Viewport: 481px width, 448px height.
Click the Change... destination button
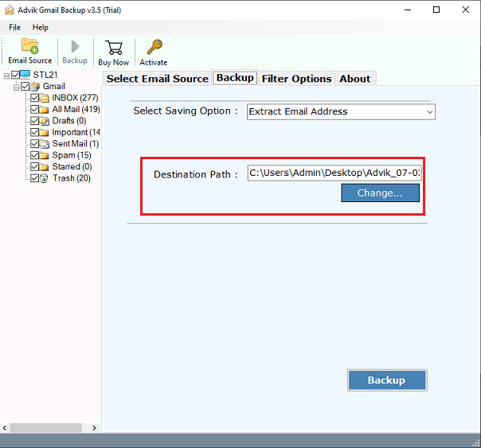[x=380, y=193]
